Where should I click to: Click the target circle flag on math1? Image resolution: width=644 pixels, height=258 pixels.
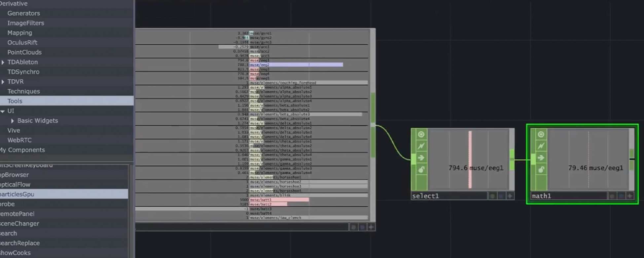541,134
